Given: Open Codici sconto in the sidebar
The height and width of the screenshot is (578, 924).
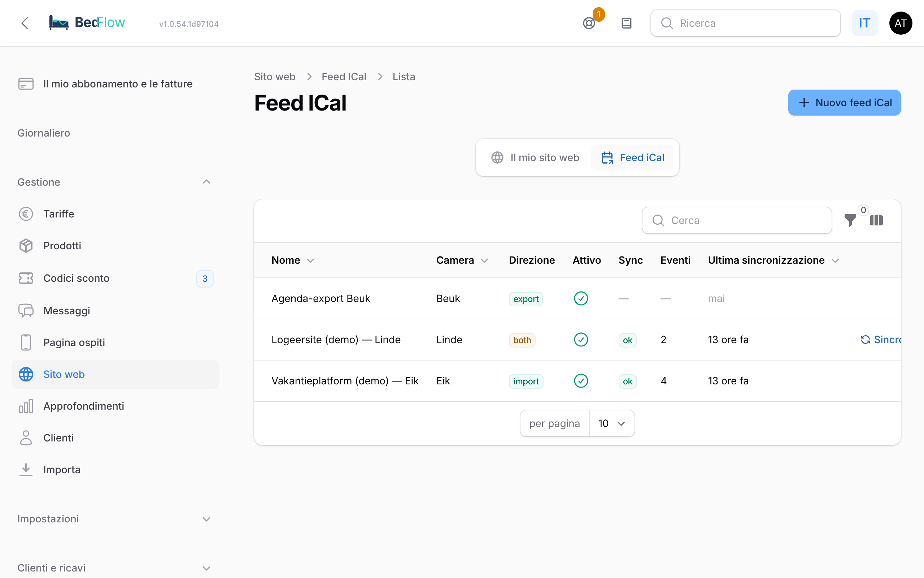Looking at the screenshot, I should 115,278.
